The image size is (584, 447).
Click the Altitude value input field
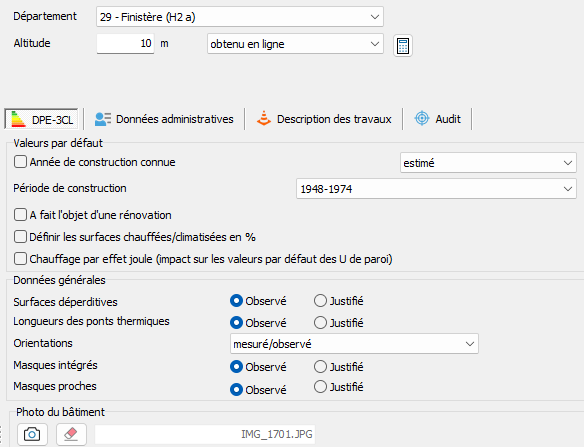126,44
